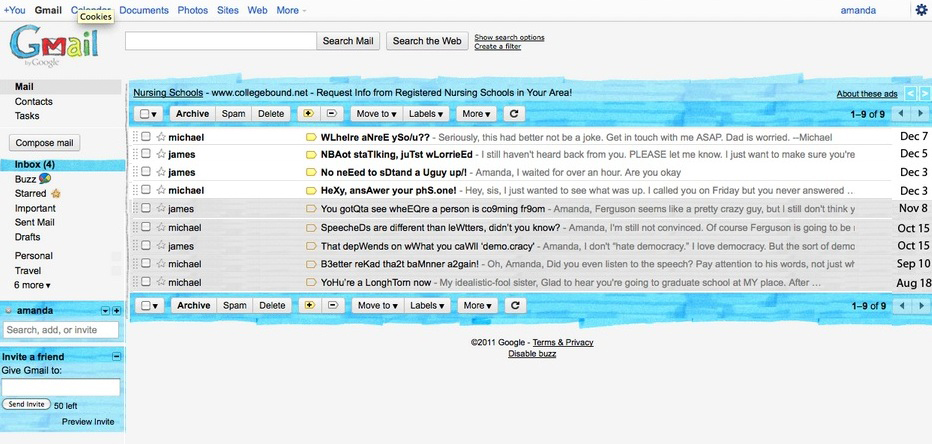The height and width of the screenshot is (444, 932).
Task: Click the plus icon in amanda chat header
Action: pyautogui.click(x=116, y=311)
